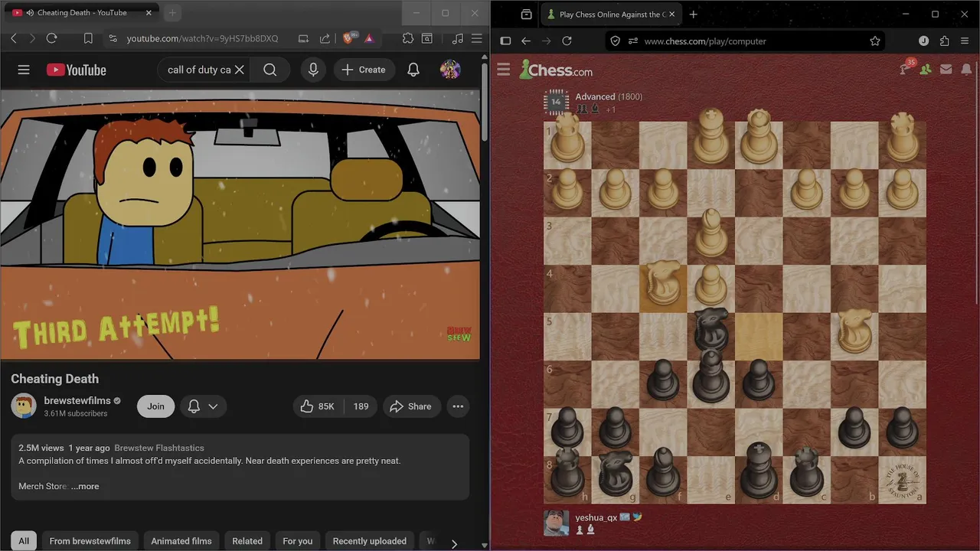Image resolution: width=980 pixels, height=551 pixels.
Task: Open the YouTube account avatar menu
Action: coord(450,70)
